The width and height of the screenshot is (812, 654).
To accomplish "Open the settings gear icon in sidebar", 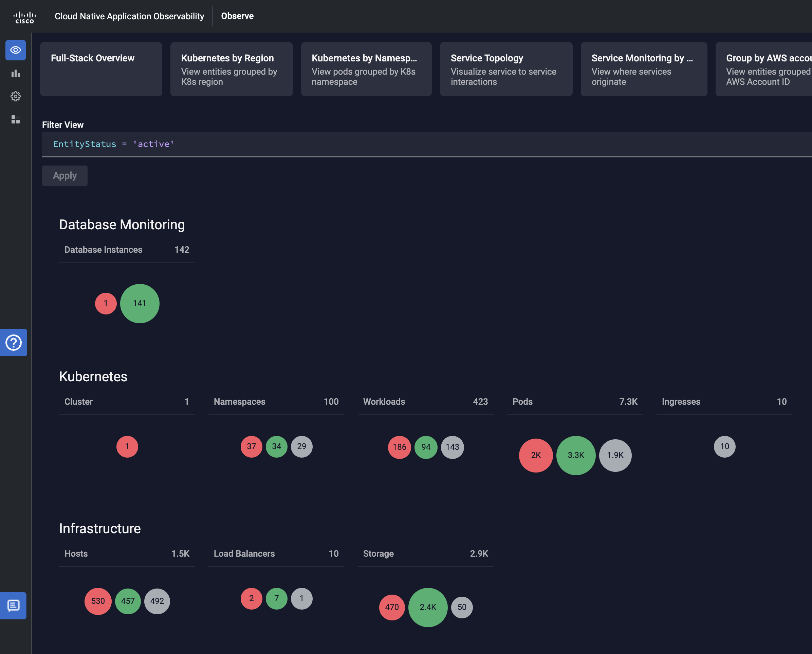I will coord(16,96).
